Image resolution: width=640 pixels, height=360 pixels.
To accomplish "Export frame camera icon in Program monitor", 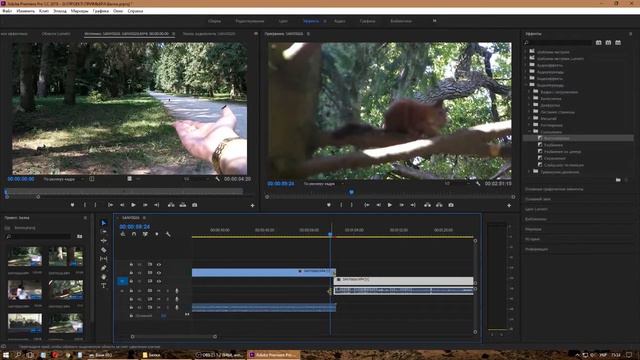I will coord(451,205).
